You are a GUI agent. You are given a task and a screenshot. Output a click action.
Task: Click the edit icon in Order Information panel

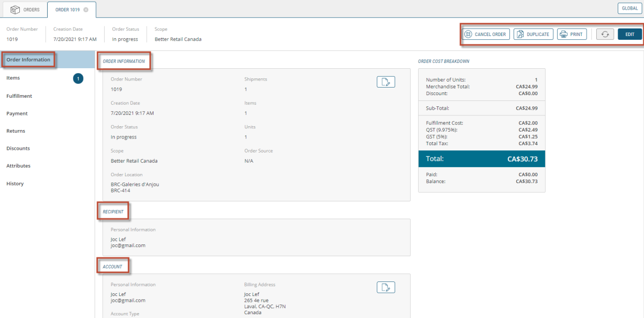pos(385,82)
